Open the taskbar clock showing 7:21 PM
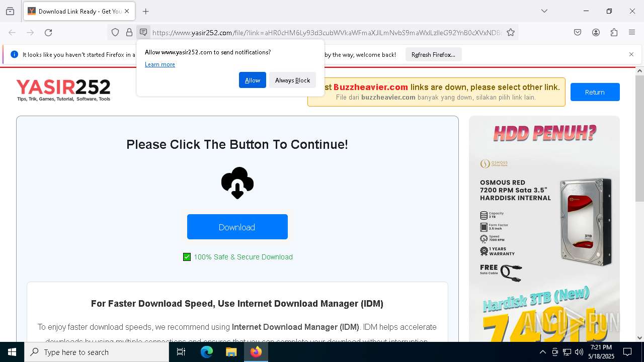Viewport: 644px width, 362px height. [x=601, y=352]
